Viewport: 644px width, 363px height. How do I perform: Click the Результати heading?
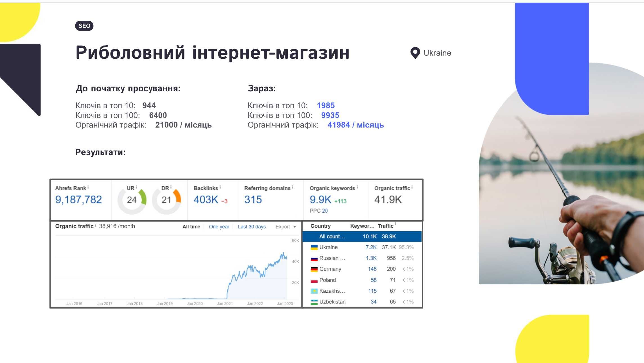click(100, 152)
